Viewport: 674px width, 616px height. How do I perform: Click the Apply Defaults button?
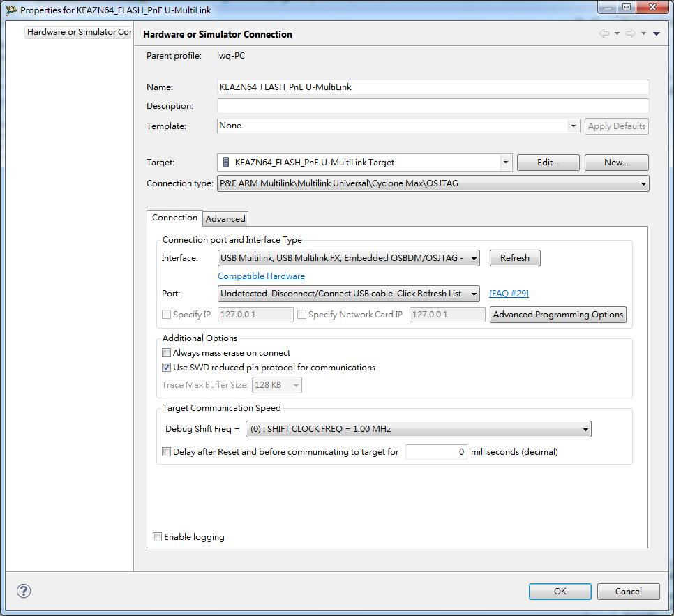coord(616,126)
